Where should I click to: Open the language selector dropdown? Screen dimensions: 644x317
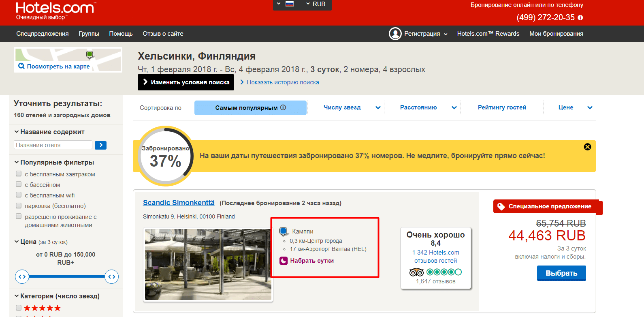pos(285,4)
